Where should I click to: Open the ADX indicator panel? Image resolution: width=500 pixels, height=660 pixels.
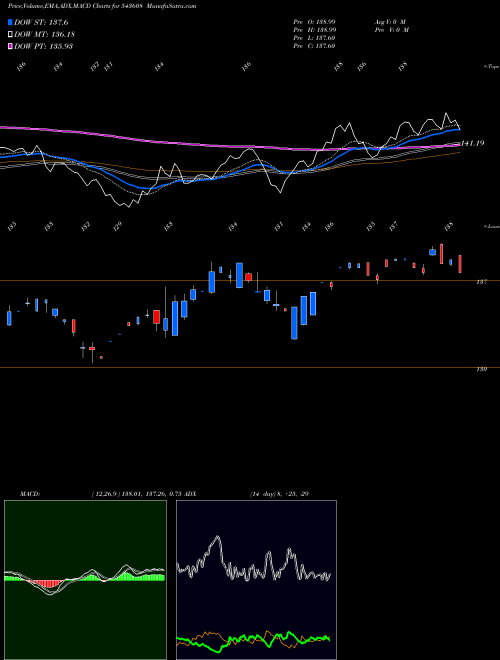(x=256, y=580)
